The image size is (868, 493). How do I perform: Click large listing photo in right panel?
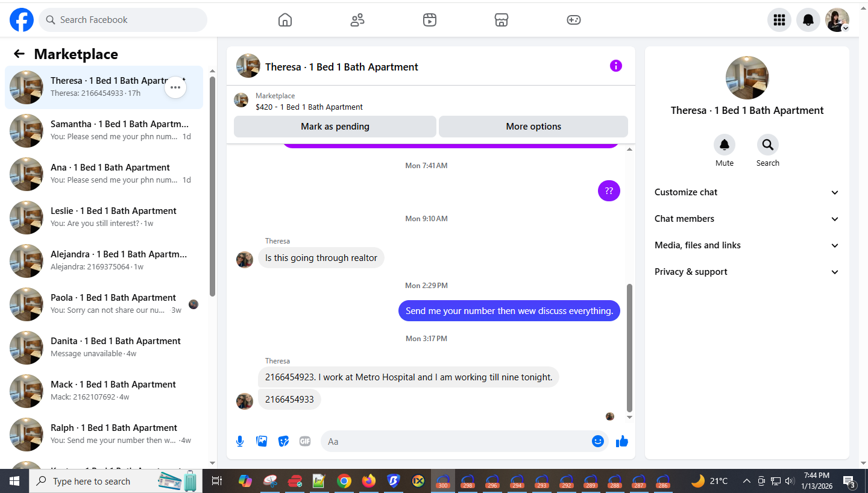pyautogui.click(x=747, y=78)
